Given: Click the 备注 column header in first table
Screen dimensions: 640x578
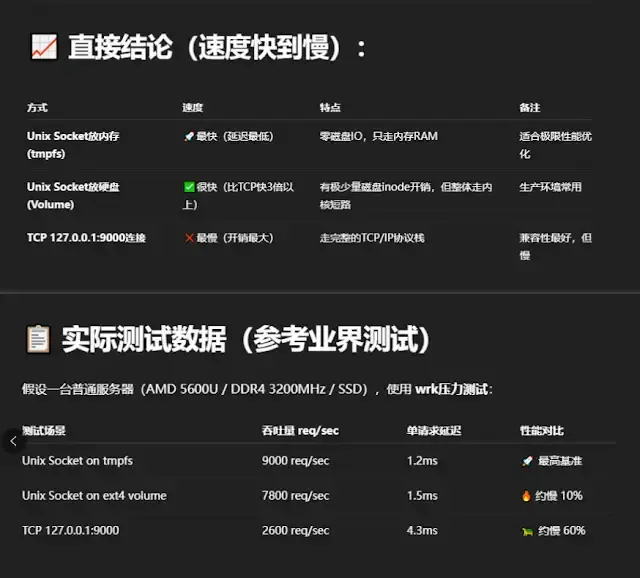Looking at the screenshot, I should point(529,107).
